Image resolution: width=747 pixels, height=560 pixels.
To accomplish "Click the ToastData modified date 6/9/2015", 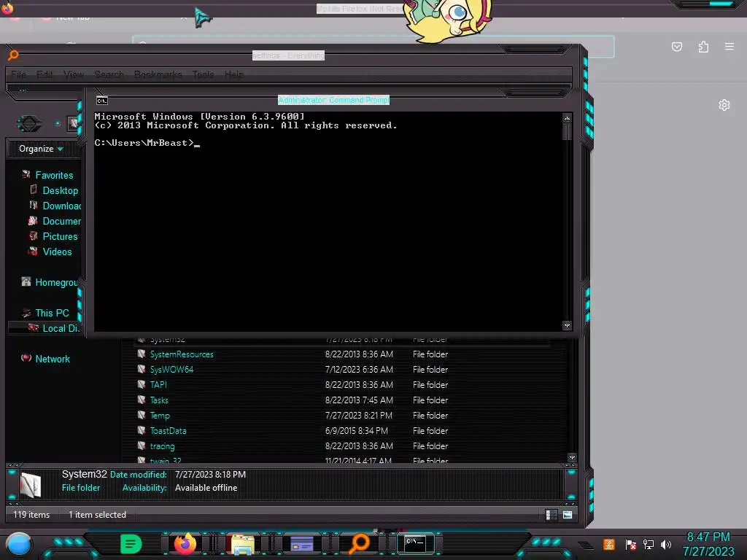I will click(356, 430).
